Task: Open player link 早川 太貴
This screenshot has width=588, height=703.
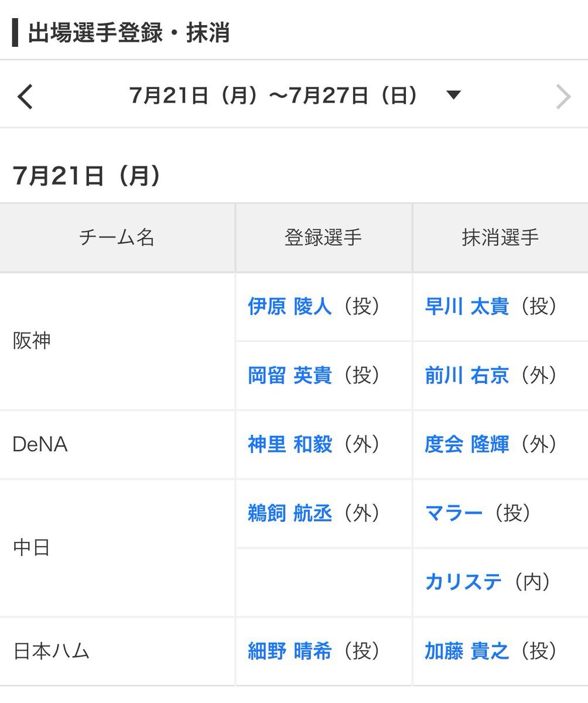Action: (x=467, y=306)
